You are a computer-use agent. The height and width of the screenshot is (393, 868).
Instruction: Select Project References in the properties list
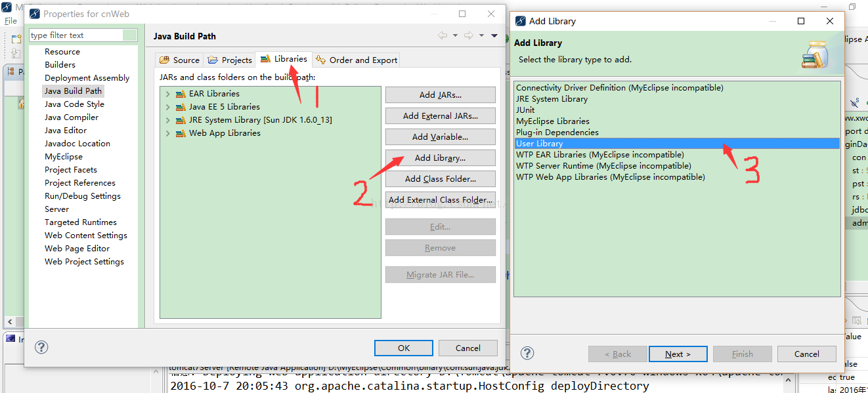click(80, 183)
